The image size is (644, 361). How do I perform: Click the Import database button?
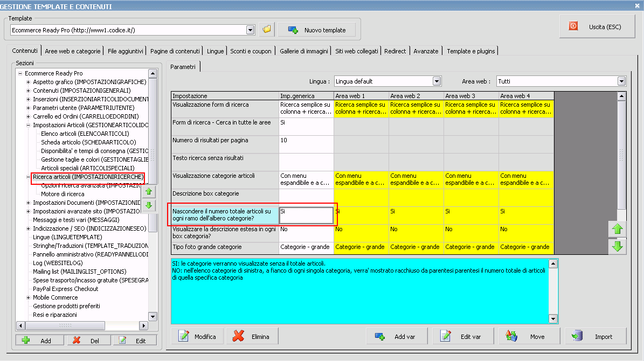[x=595, y=336]
